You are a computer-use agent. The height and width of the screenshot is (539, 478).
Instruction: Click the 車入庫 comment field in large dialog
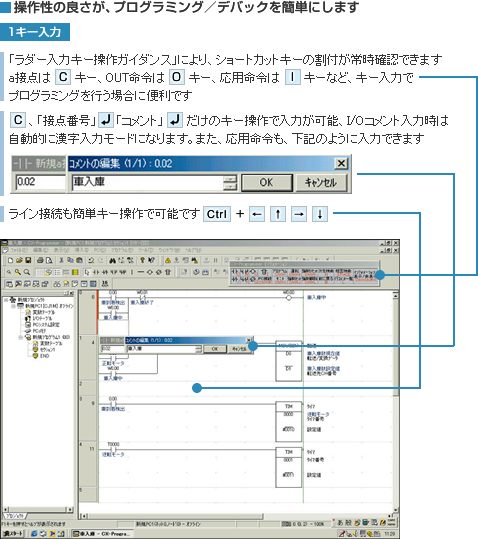[148, 182]
